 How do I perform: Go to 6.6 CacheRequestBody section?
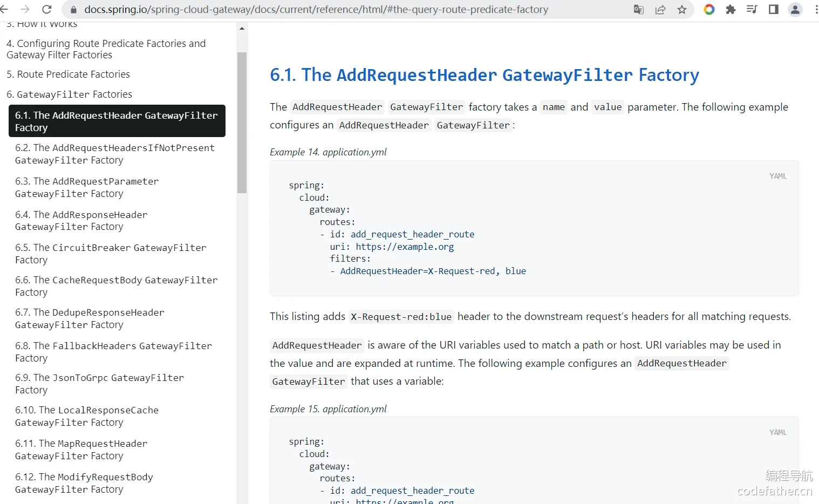(x=117, y=286)
